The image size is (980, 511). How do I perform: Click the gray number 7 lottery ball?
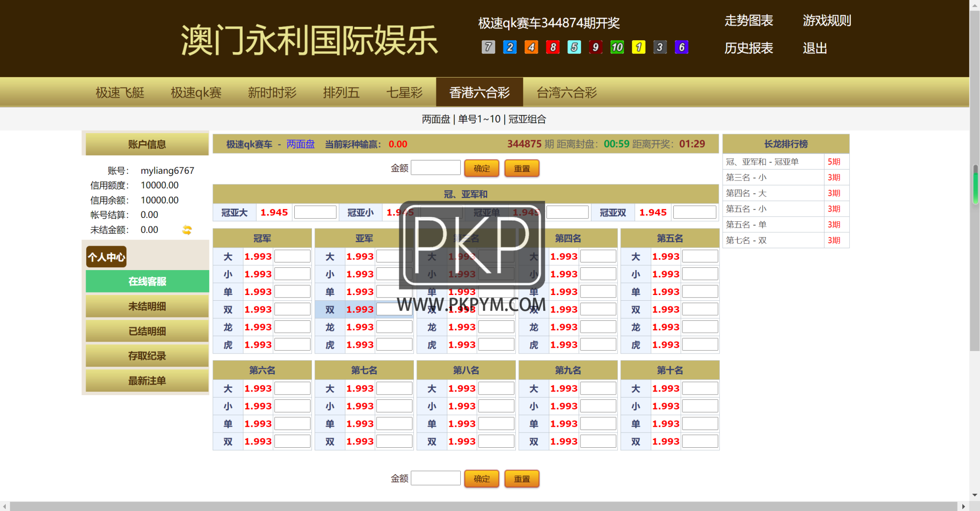pyautogui.click(x=488, y=47)
